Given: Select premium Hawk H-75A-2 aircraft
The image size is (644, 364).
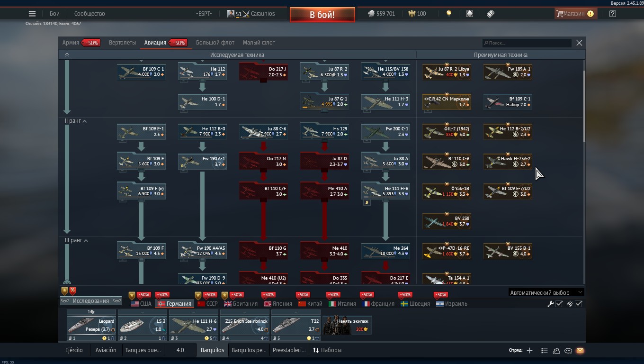Looking at the screenshot, I should 508,162.
